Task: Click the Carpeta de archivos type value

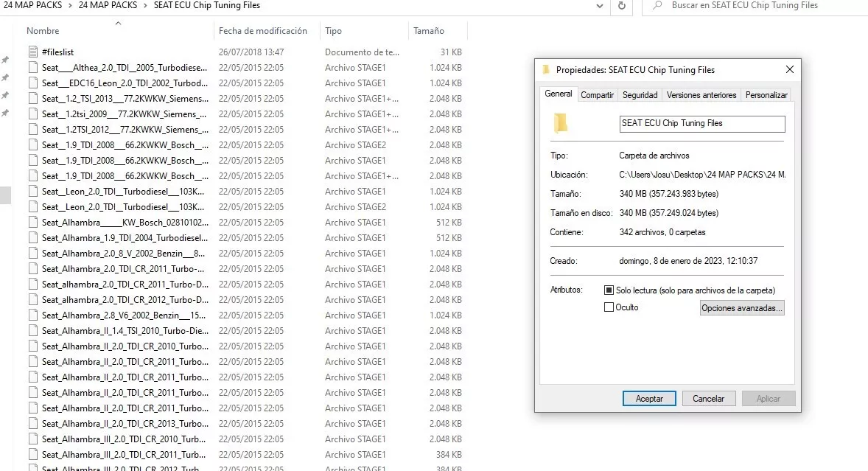Action: point(654,156)
